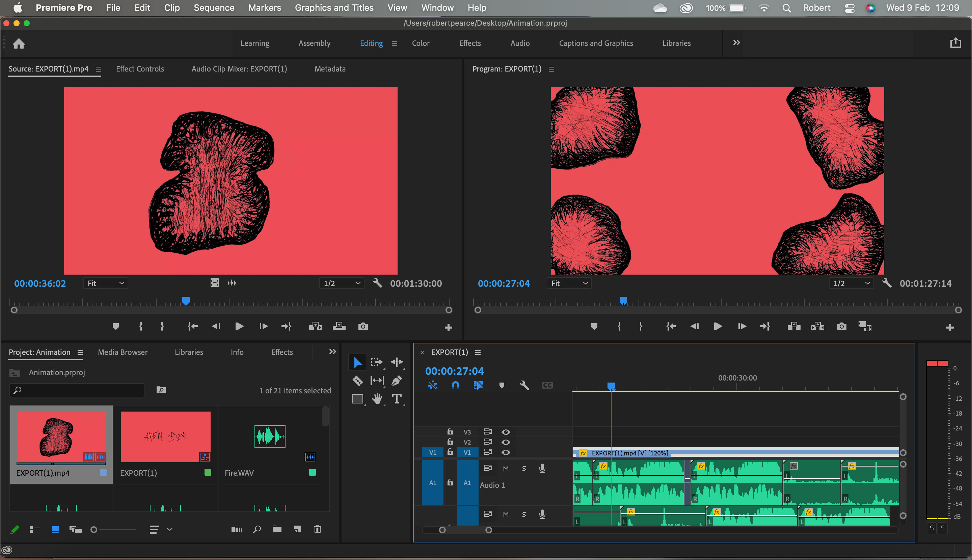This screenshot has height=560, width=972.
Task: Toggle sync lock on V3 track
Action: coord(488,431)
